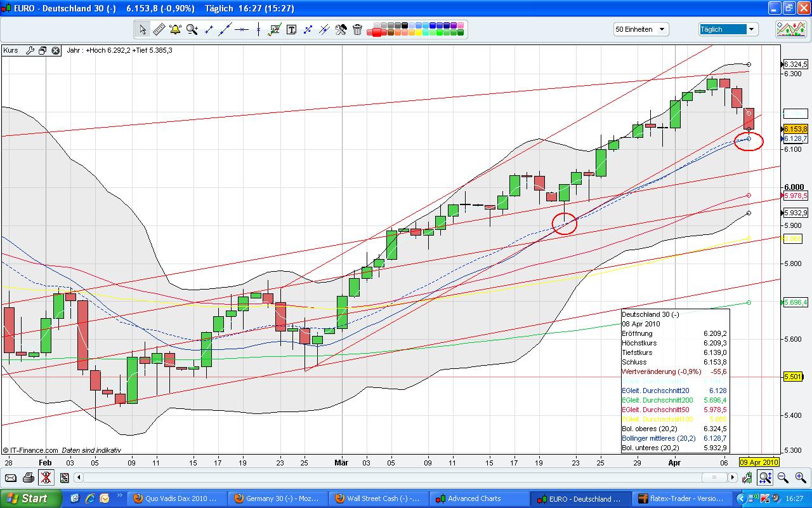Viewport: 812px width, 508px height.
Task: Click the 'Wertveränderung (-0,9%)' row
Action: coord(674,371)
